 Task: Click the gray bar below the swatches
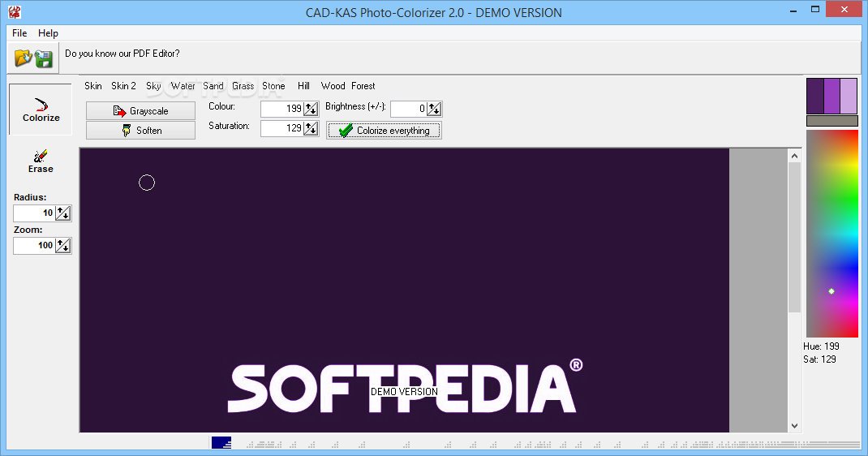pos(832,121)
